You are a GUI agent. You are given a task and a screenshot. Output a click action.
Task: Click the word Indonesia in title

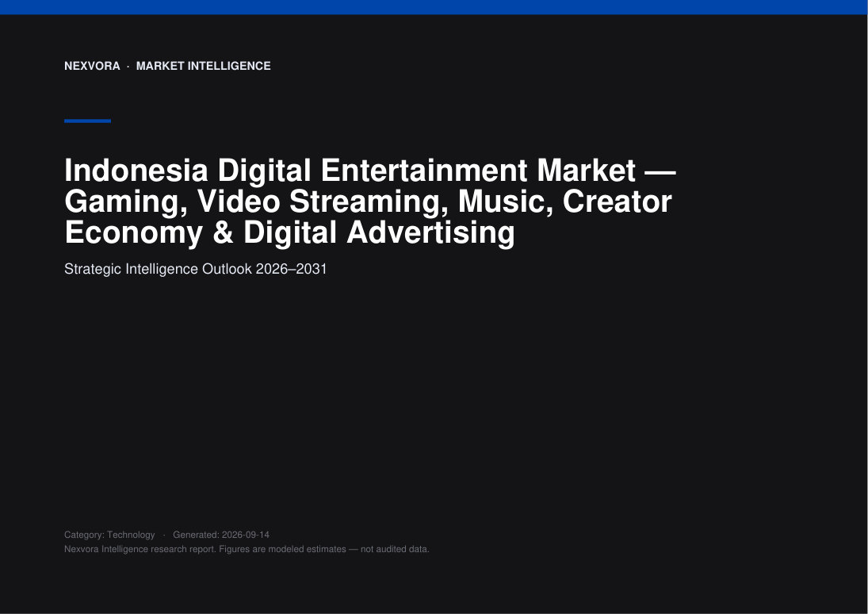[x=136, y=170]
